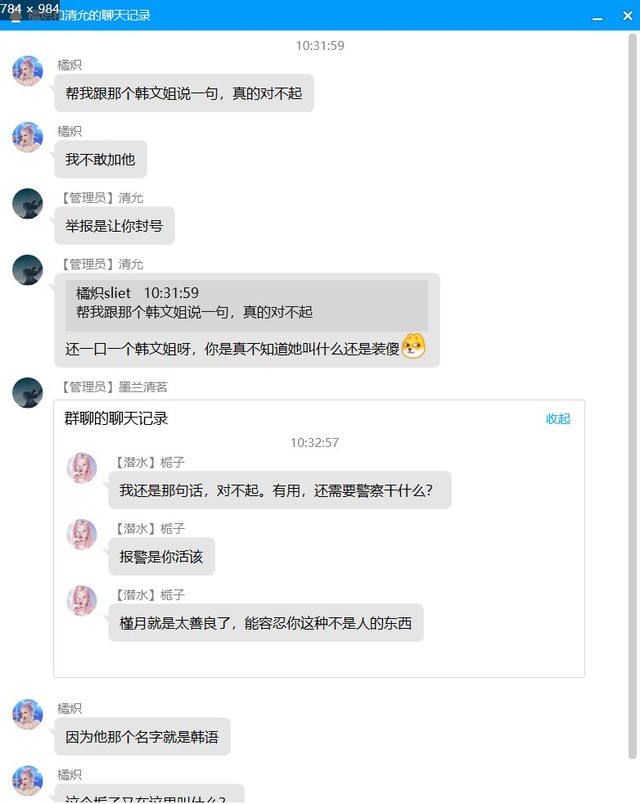Image resolution: width=640 pixels, height=804 pixels.
Task: Click the message bubble 我不敢加他
Action: 101,159
